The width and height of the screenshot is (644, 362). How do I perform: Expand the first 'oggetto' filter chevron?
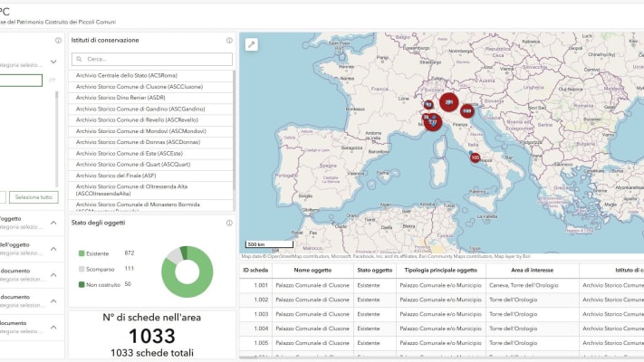[x=53, y=223]
